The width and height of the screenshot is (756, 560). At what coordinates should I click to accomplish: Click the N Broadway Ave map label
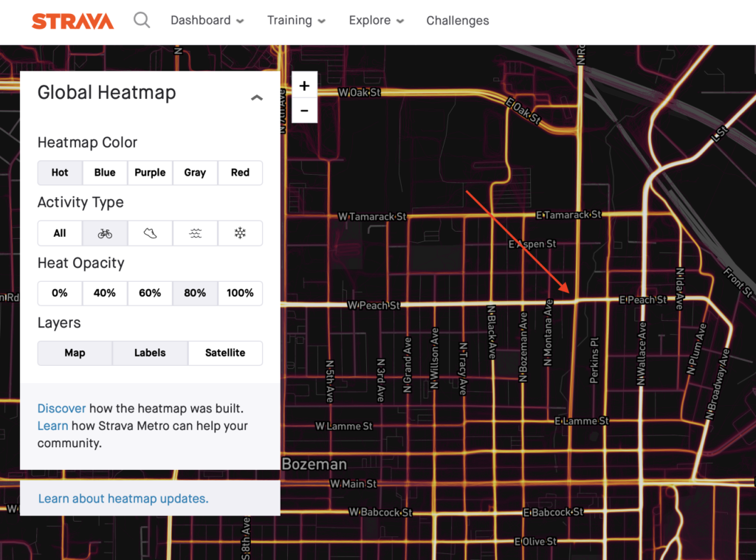pyautogui.click(x=718, y=384)
